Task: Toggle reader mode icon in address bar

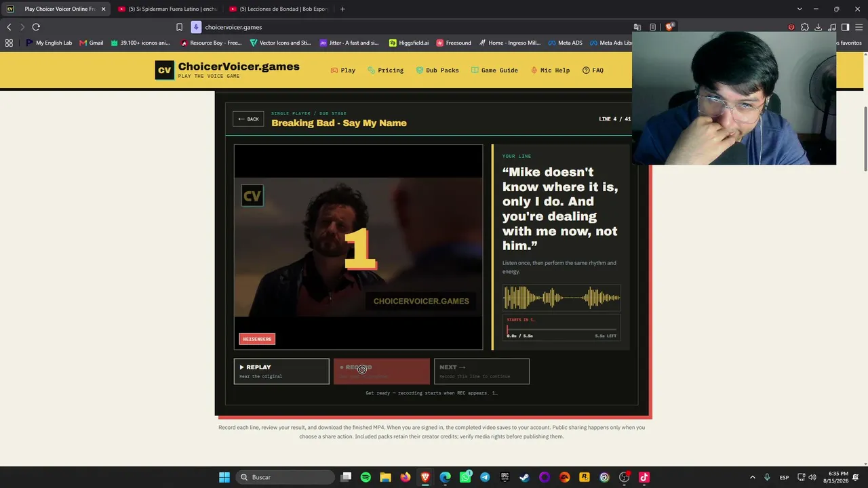Action: click(x=652, y=27)
